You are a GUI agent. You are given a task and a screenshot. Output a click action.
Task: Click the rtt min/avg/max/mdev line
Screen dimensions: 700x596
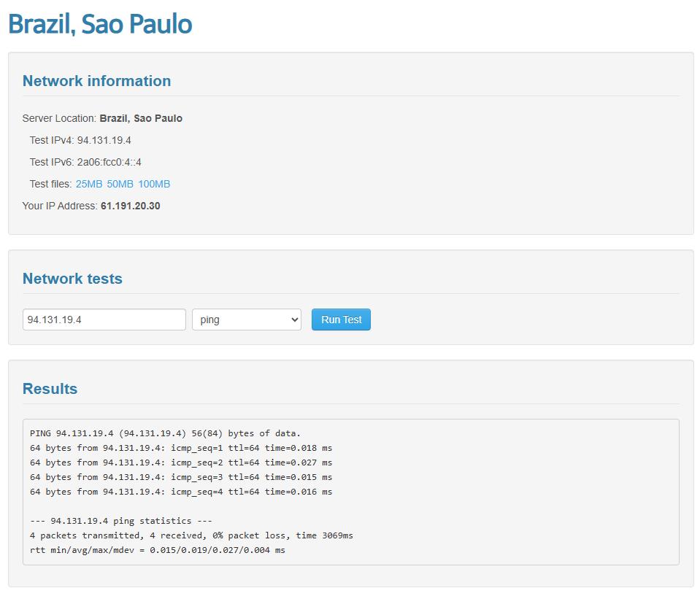tap(158, 550)
